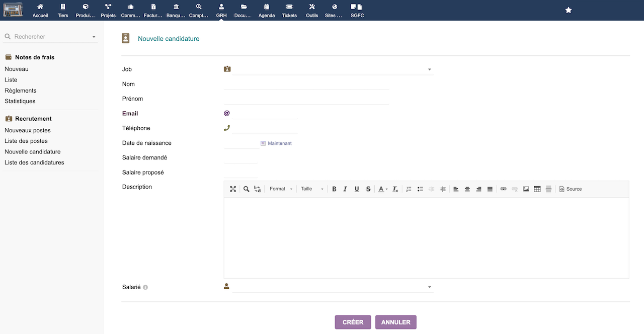
Task: Open the Accueil home menu
Action: [x=40, y=11]
